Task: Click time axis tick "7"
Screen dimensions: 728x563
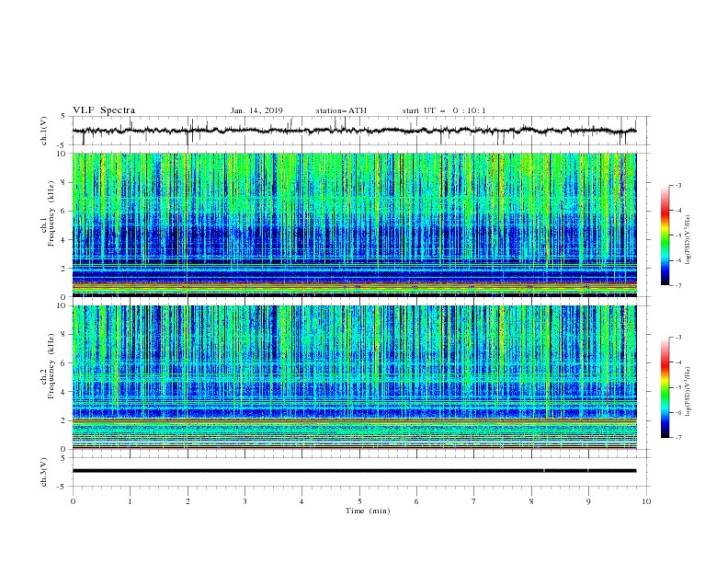Action: pyautogui.click(x=473, y=501)
